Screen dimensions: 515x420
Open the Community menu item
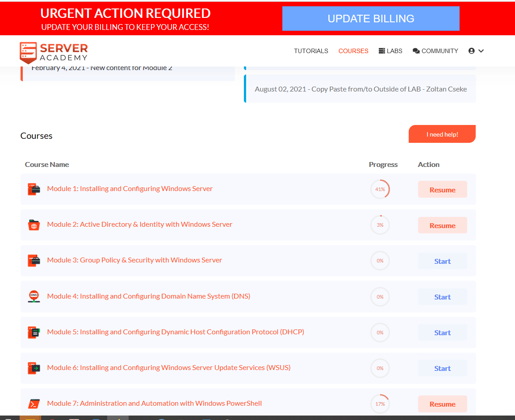point(435,51)
